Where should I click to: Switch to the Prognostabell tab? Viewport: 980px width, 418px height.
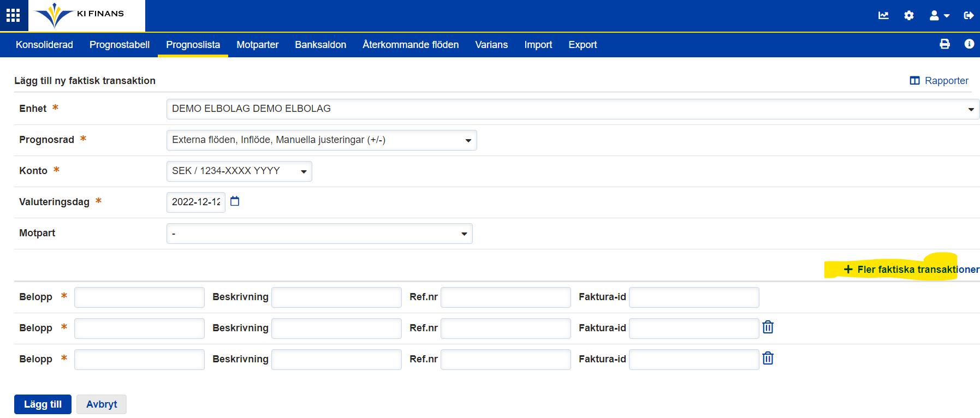(120, 45)
